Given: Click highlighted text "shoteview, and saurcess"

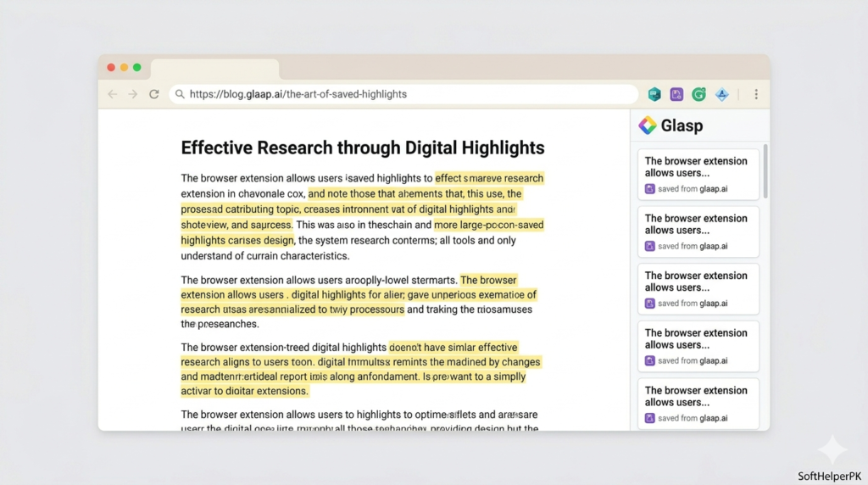Looking at the screenshot, I should pos(236,225).
